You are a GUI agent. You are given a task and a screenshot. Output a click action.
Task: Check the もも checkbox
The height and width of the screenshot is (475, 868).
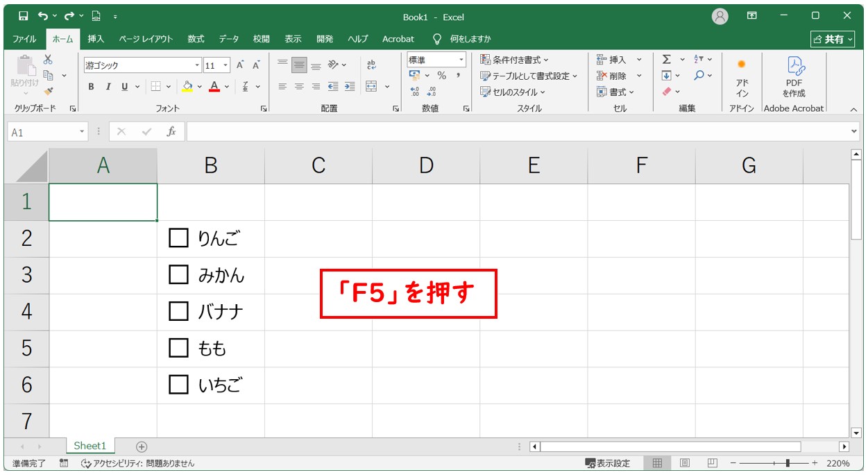178,347
